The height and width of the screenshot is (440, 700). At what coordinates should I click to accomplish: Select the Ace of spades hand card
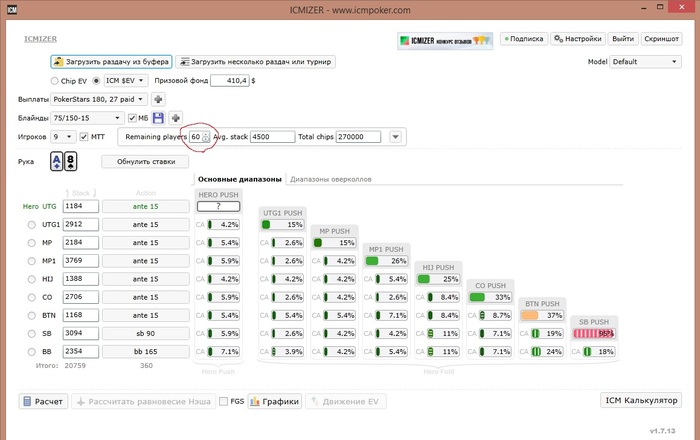(57, 162)
